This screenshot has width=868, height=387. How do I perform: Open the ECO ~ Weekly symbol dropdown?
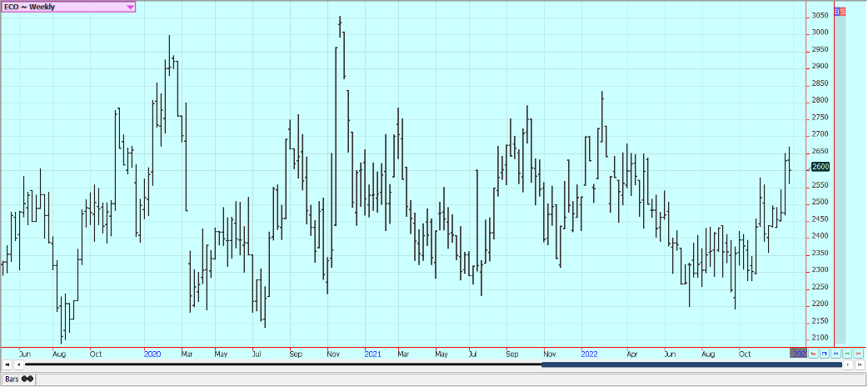pos(68,7)
